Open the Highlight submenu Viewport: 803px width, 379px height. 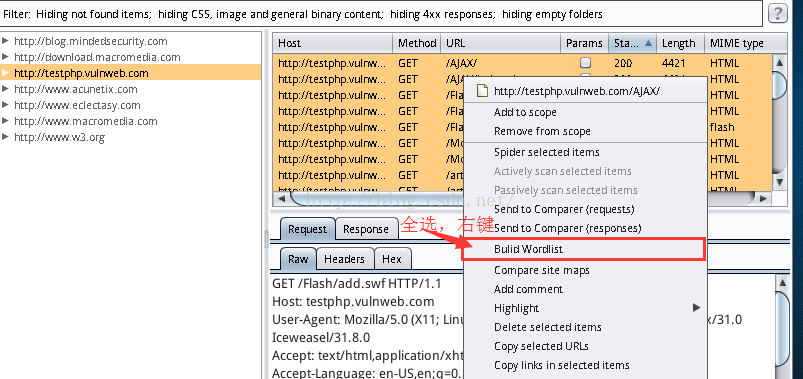(585, 308)
